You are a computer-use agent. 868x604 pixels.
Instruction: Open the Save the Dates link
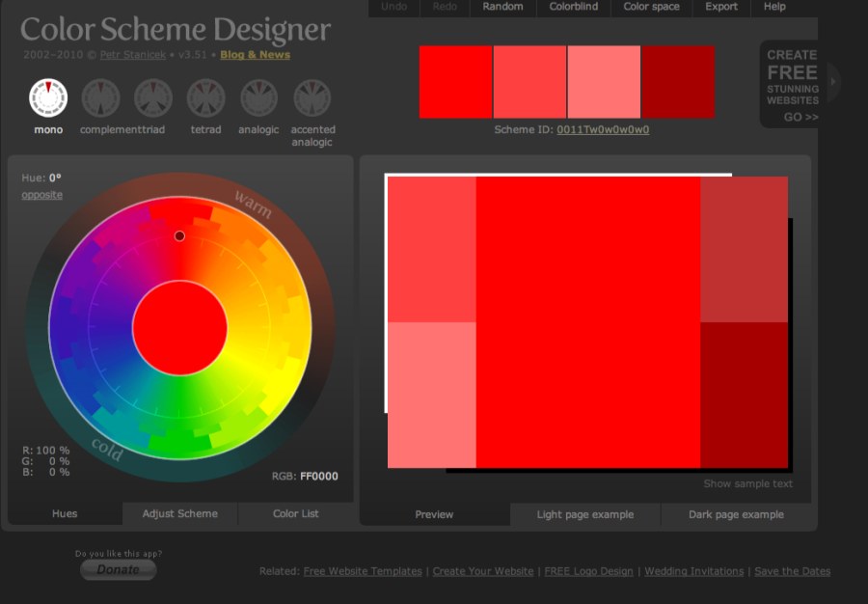(x=792, y=571)
